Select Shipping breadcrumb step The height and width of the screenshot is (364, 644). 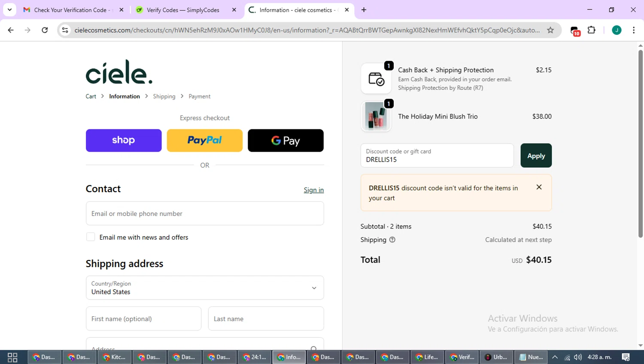click(164, 96)
